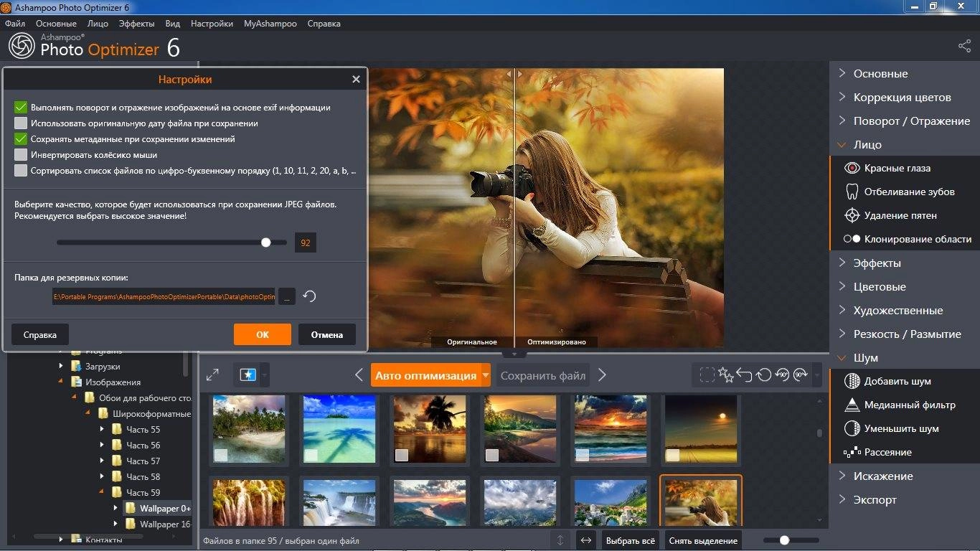The image size is (980, 551).
Task: Go to next image with right arrow
Action: [603, 375]
